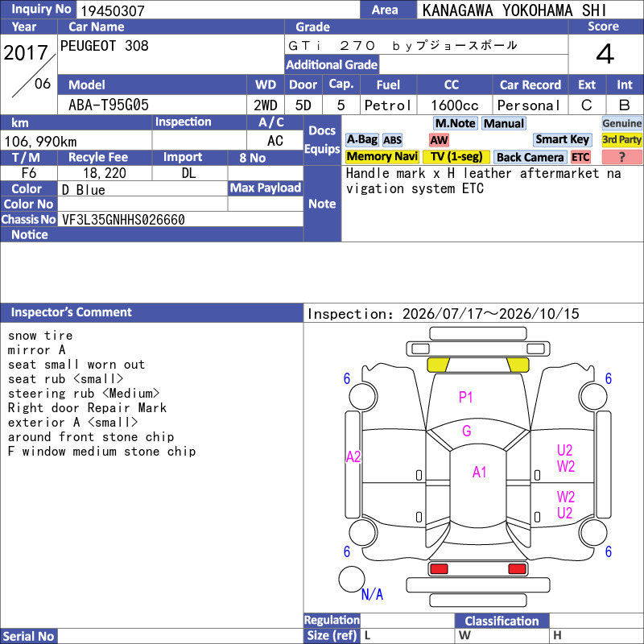Click the TV (1-seg) badge
Screen dimensions: 644x644
456,157
